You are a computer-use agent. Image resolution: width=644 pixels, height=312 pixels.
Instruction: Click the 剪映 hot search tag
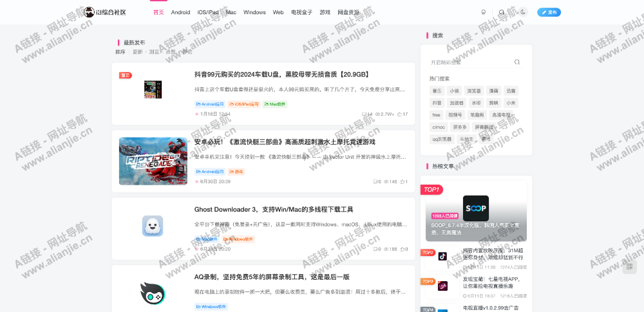tap(493, 103)
